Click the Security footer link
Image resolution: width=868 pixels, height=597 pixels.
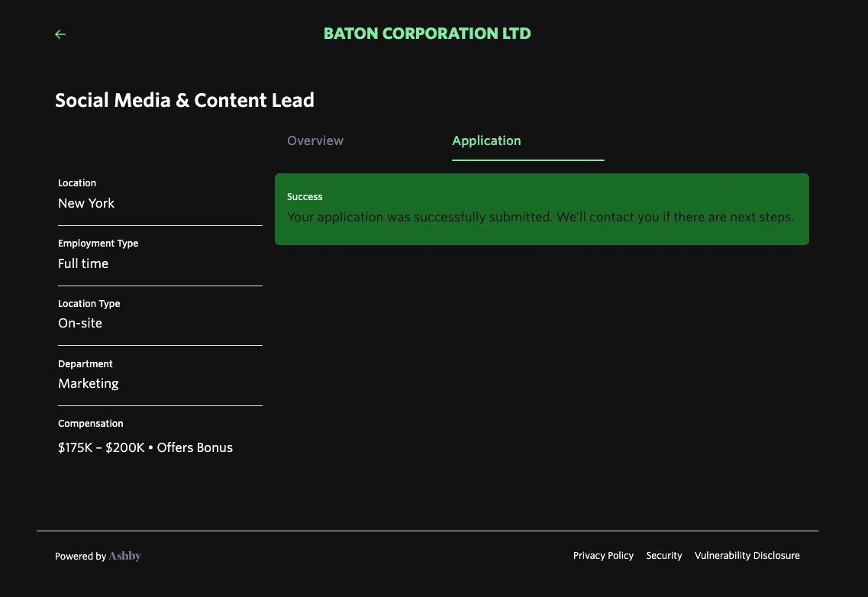[x=663, y=556]
